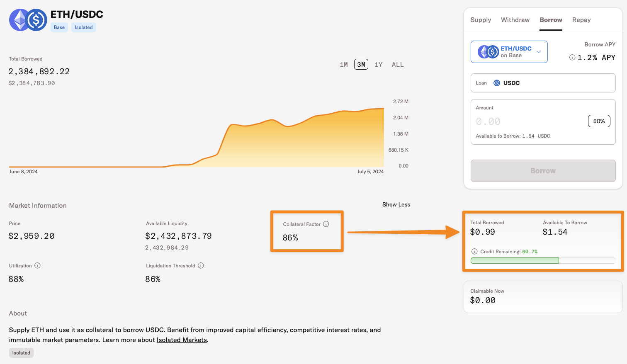Follow the Isolated Markets link
This screenshot has height=364, width=627.
tap(182, 340)
